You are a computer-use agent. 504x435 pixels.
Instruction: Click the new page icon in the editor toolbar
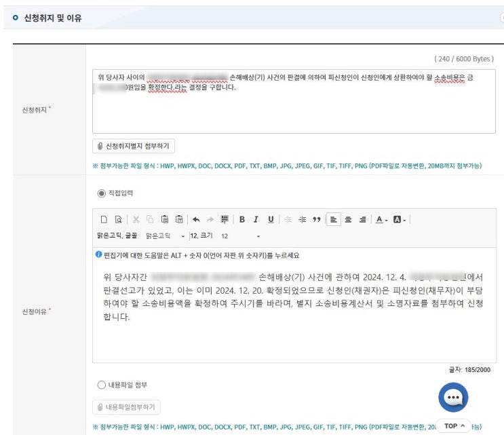pos(104,219)
